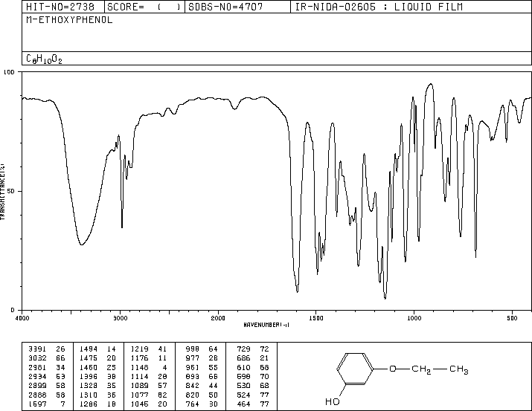
Task: Click transmittance 72 beside peak 729
Action: (264, 349)
